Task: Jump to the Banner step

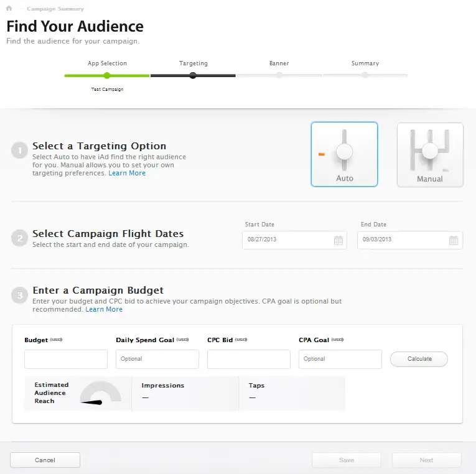Action: click(x=279, y=75)
